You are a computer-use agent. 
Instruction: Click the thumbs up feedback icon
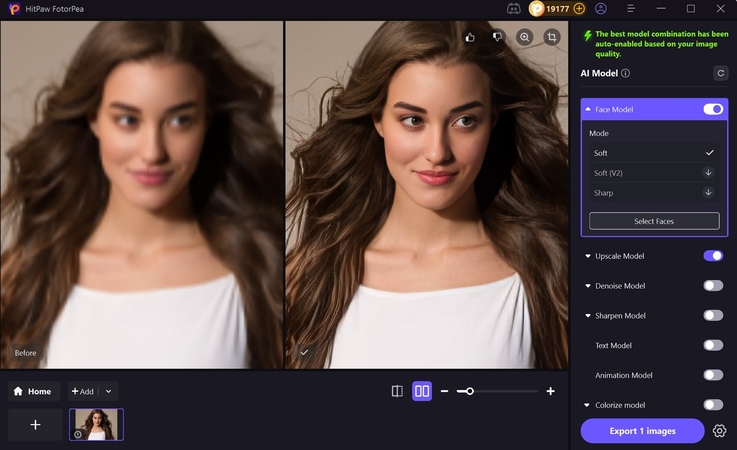pyautogui.click(x=470, y=37)
